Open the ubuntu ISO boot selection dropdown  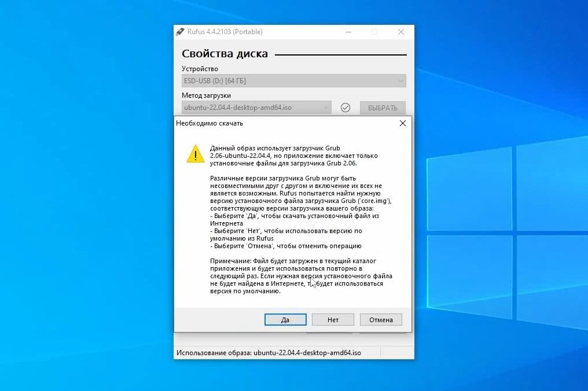pyautogui.click(x=256, y=108)
